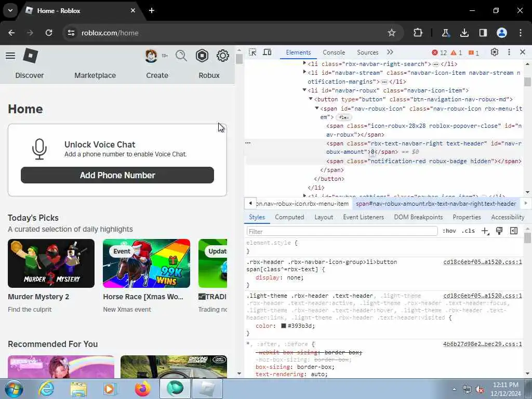Show more DevTools tabs chevron

coord(390,52)
